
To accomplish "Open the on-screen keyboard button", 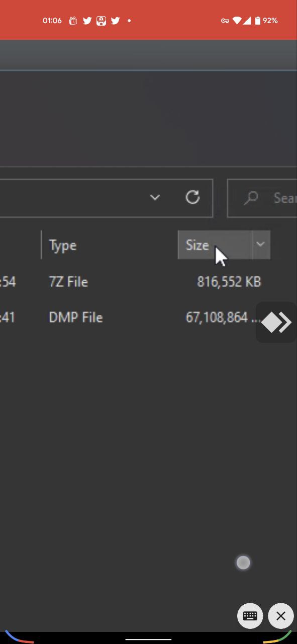I will click(x=250, y=616).
